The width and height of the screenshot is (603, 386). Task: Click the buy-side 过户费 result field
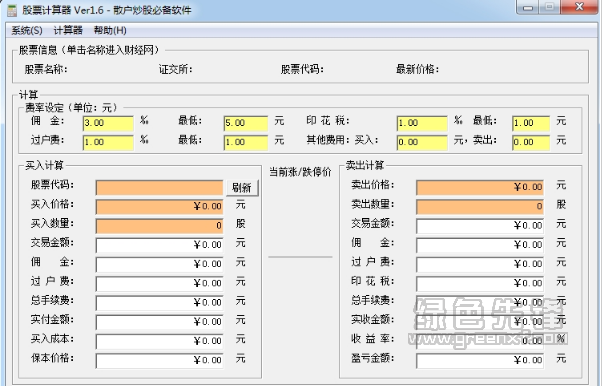click(x=159, y=283)
